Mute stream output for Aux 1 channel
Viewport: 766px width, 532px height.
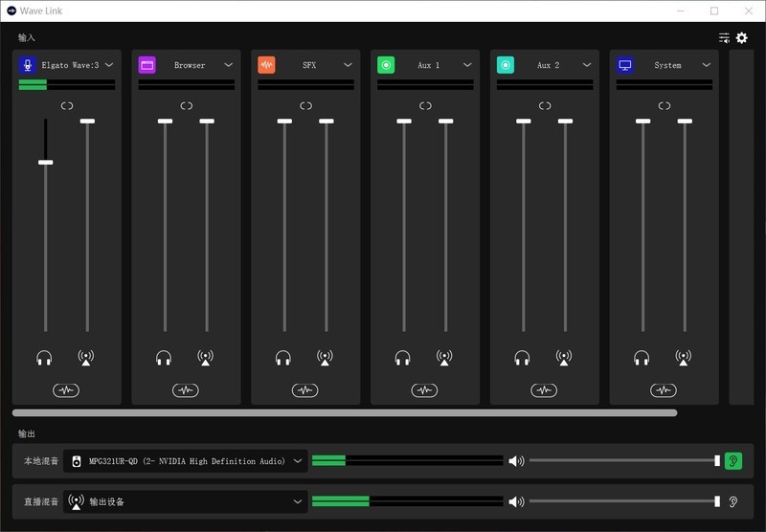[444, 359]
